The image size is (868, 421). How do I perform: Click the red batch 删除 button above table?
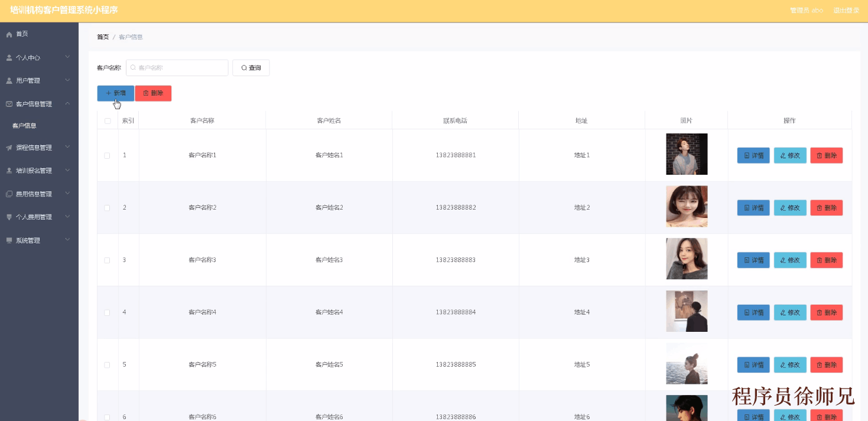[153, 93]
